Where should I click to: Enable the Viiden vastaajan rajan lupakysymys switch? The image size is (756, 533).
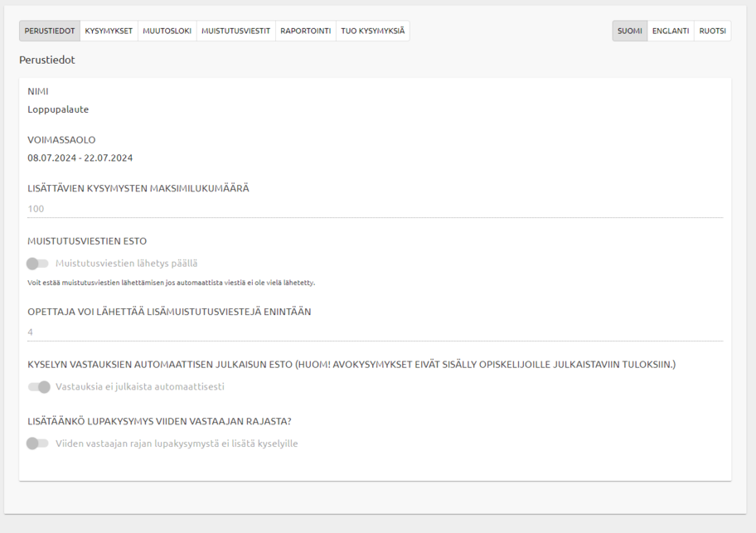[37, 443]
